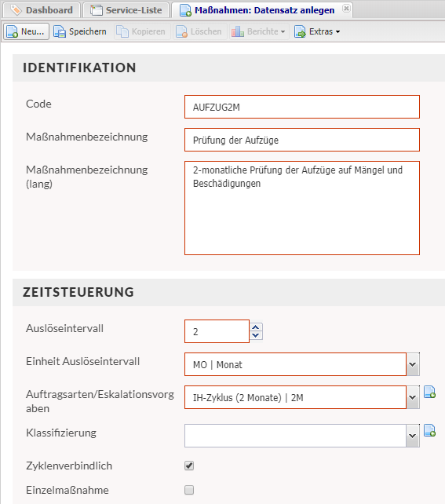The height and width of the screenshot is (504, 445).
Task: Click the Maßnahmen tab document icon
Action: 185,10
